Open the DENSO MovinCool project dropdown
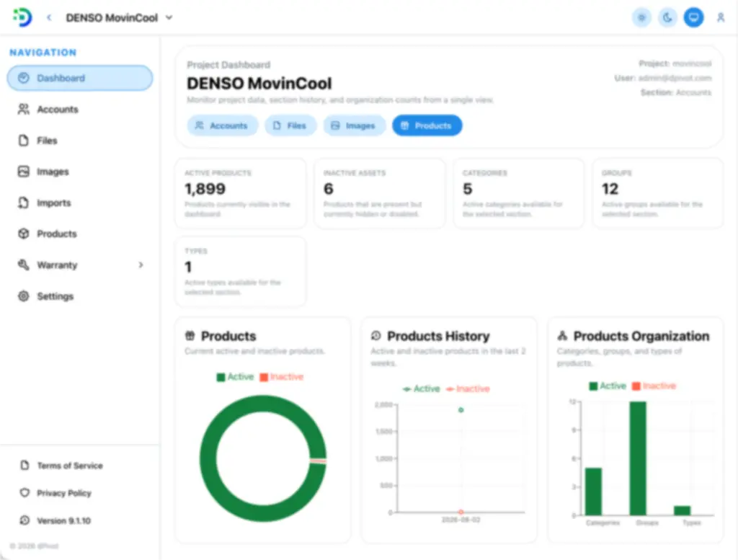The width and height of the screenshot is (738, 560). point(119,18)
